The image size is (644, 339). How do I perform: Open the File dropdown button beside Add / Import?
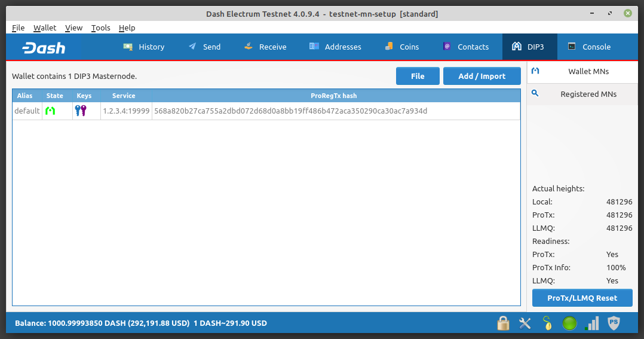tap(418, 76)
